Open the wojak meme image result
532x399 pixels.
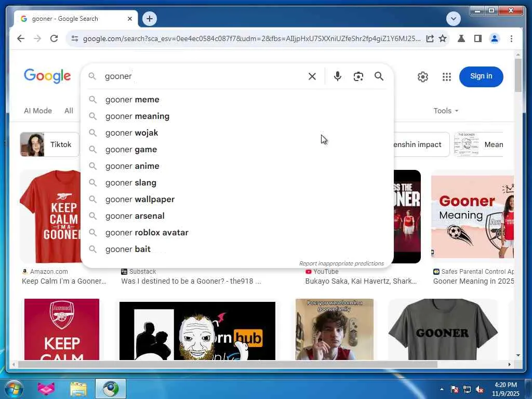[197, 331]
